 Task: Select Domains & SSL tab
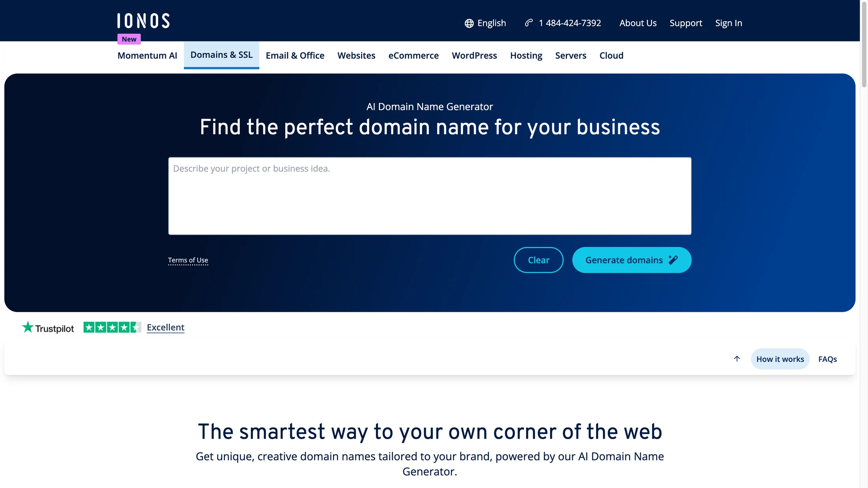tap(221, 55)
